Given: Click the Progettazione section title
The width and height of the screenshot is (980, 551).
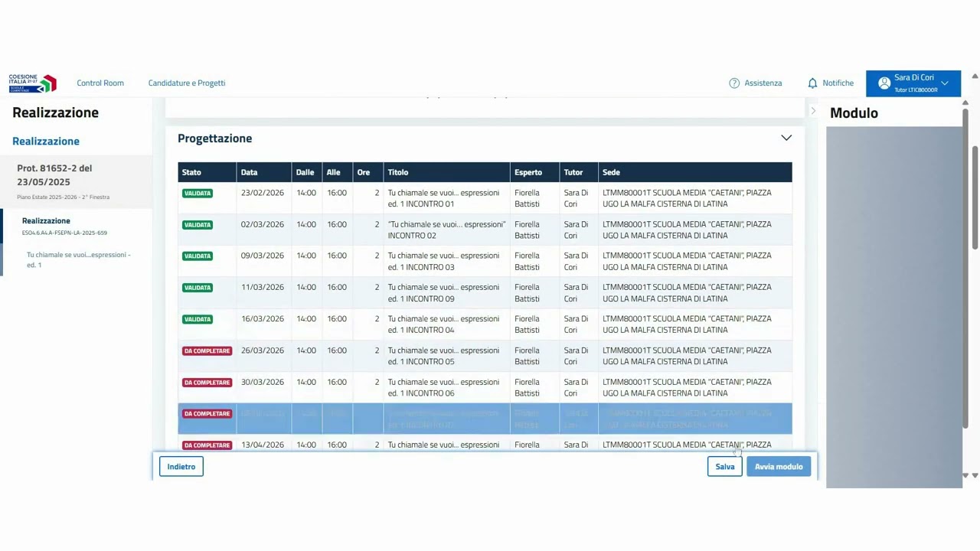Looking at the screenshot, I should [x=215, y=139].
